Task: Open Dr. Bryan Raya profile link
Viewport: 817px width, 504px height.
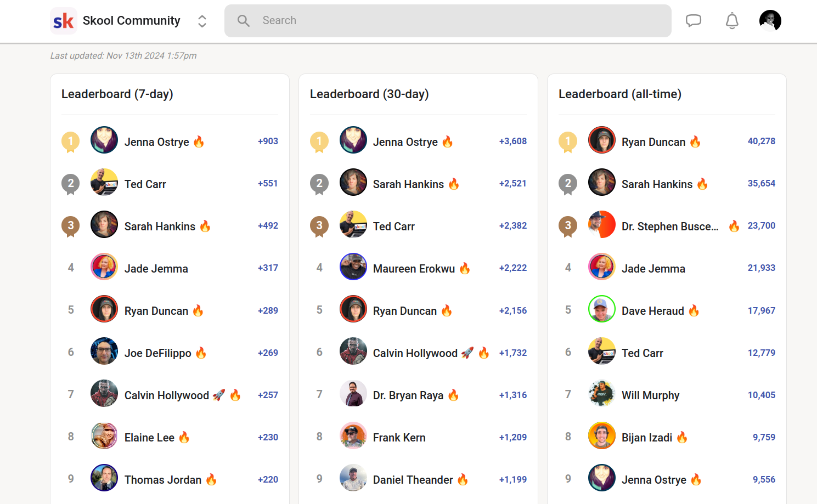Action: point(408,395)
